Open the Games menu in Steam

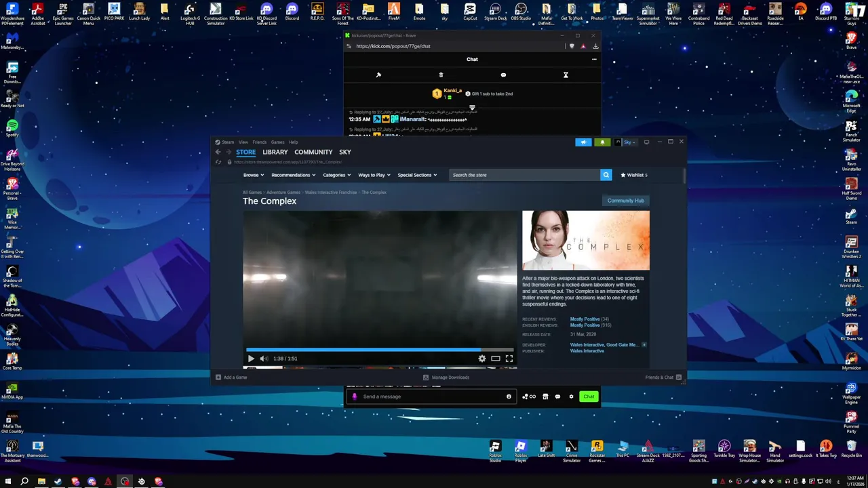(277, 142)
